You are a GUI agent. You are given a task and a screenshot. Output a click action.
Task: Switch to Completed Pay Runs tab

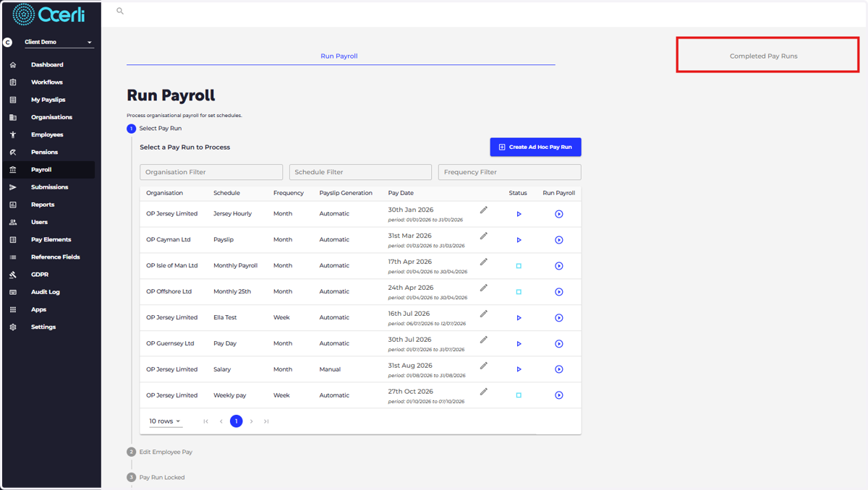(x=763, y=56)
